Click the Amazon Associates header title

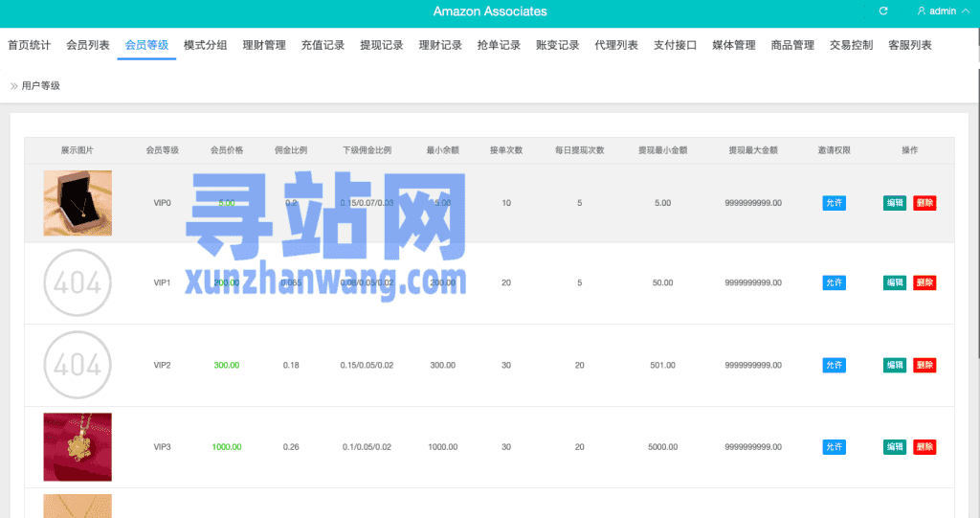click(490, 11)
